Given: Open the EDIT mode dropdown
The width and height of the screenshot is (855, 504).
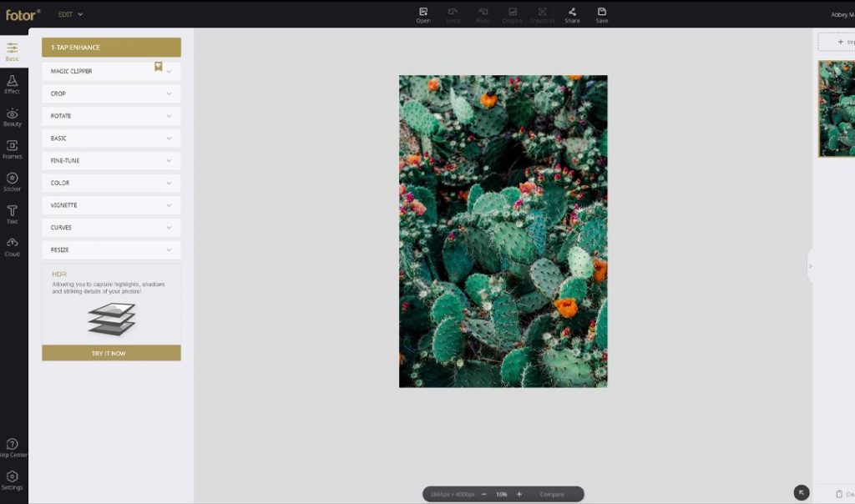Looking at the screenshot, I should click(70, 15).
